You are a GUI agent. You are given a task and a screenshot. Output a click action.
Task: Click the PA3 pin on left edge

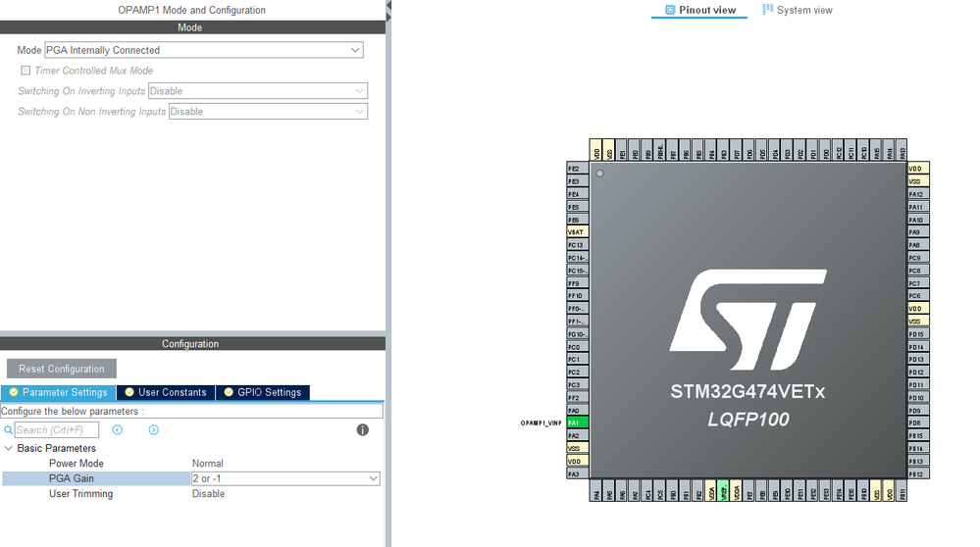click(x=577, y=473)
